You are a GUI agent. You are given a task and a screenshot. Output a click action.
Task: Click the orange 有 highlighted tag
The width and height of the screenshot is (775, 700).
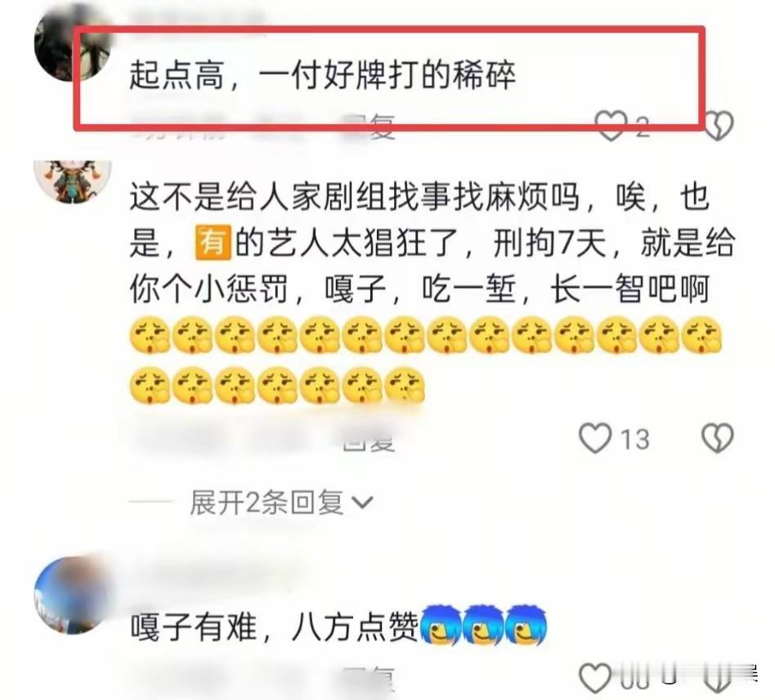pyautogui.click(x=213, y=243)
